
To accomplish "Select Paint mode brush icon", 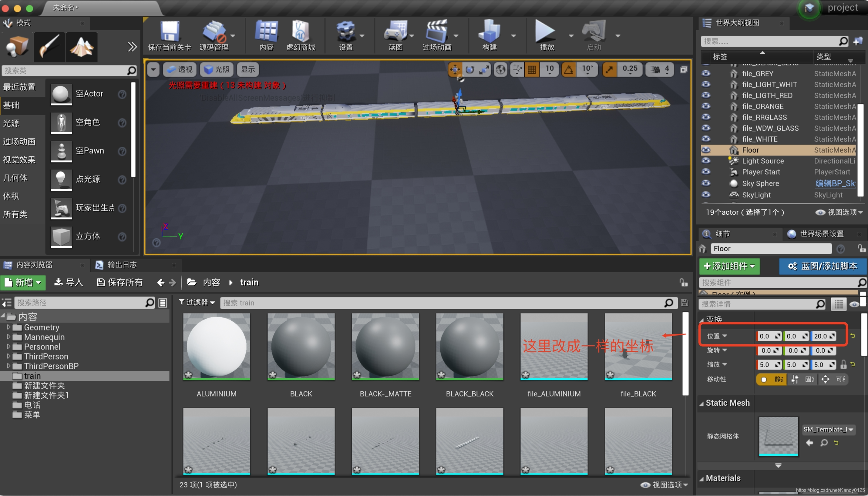I will point(49,47).
